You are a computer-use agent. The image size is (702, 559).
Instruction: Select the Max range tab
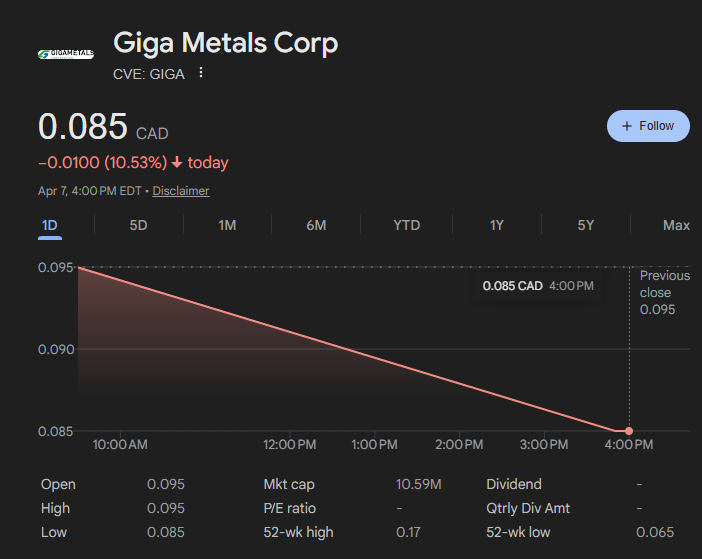tap(676, 225)
